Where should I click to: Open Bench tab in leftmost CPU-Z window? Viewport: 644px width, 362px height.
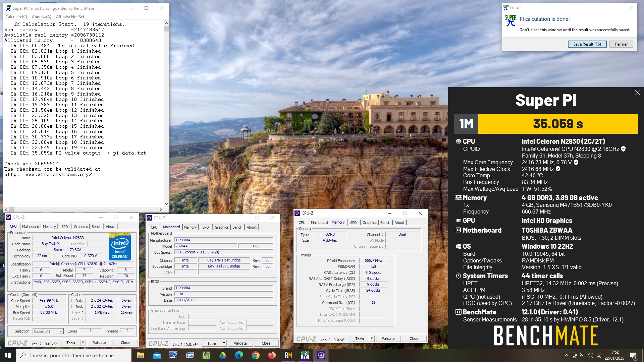click(x=96, y=227)
